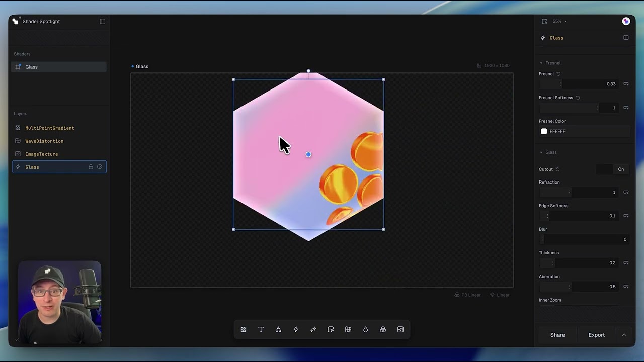Select the Text tool in bottom toolbar
The height and width of the screenshot is (362, 644).
click(x=261, y=329)
